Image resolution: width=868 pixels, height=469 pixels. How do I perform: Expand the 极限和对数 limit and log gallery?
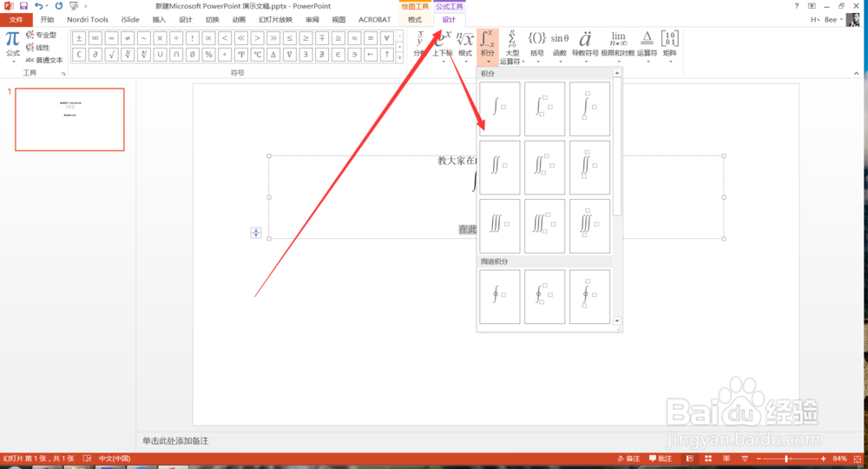(x=618, y=47)
